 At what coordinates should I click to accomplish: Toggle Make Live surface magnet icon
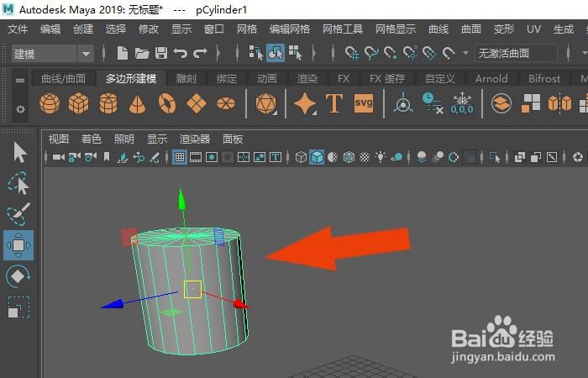pyautogui.click(x=449, y=53)
